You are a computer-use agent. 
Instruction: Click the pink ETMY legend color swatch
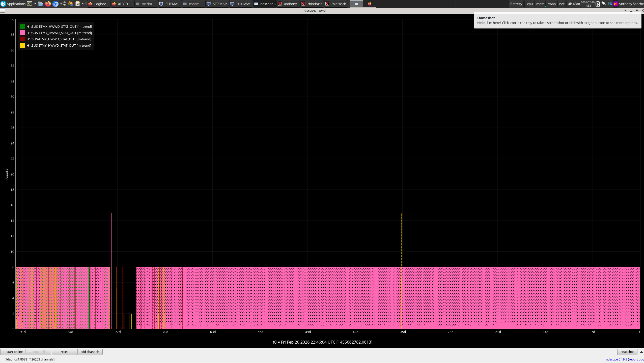pyautogui.click(x=22, y=33)
